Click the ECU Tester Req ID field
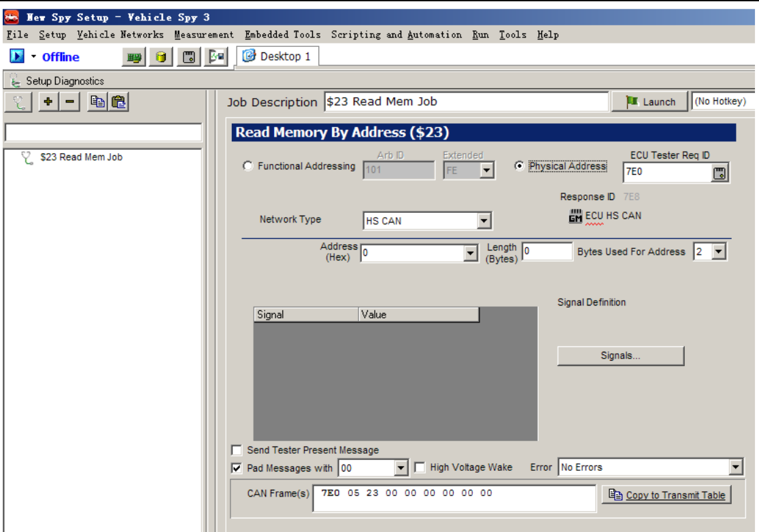This screenshot has height=532, width=759. click(667, 172)
